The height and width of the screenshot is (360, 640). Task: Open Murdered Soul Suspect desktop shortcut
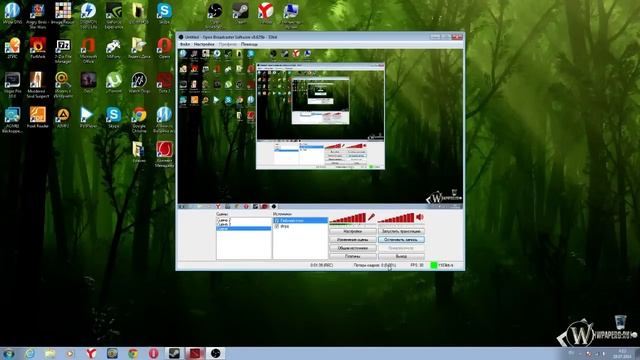(38, 85)
